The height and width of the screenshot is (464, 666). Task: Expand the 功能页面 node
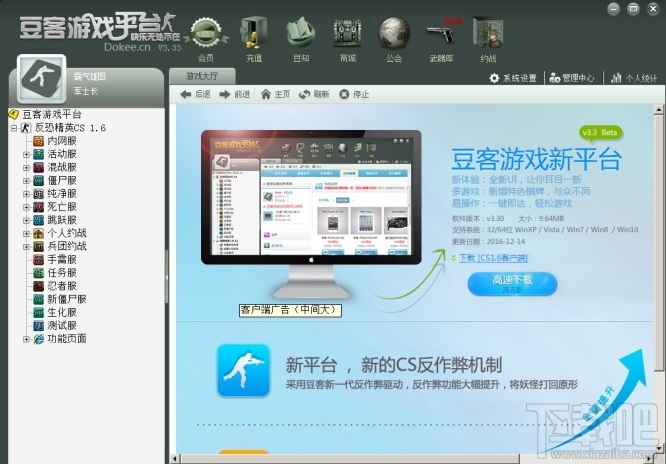tap(26, 339)
